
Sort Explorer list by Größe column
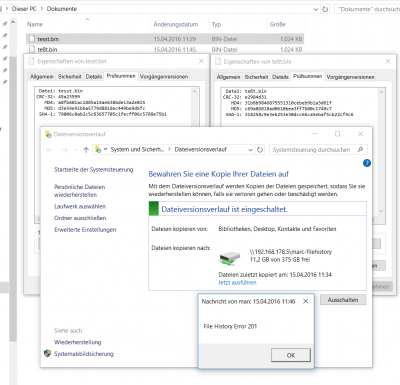(x=278, y=24)
